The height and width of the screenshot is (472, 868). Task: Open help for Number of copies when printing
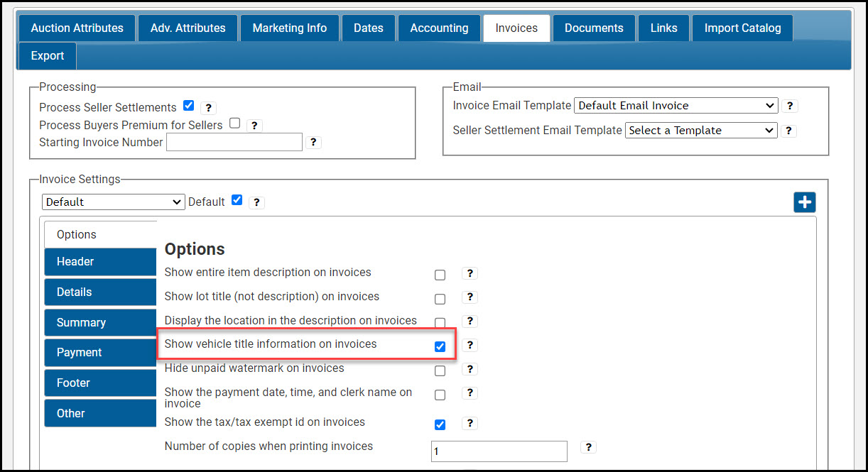coord(588,447)
